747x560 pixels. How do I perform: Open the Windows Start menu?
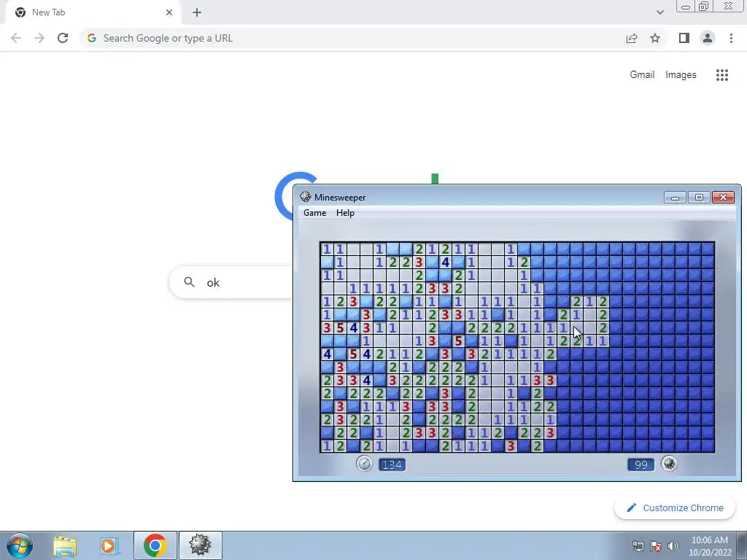click(x=20, y=545)
